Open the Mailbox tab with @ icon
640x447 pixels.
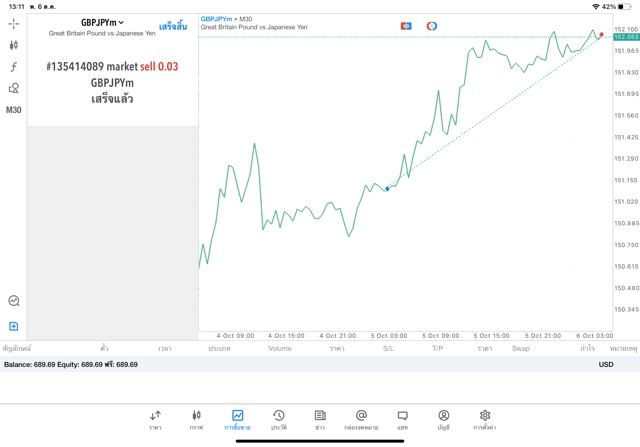tap(361, 419)
